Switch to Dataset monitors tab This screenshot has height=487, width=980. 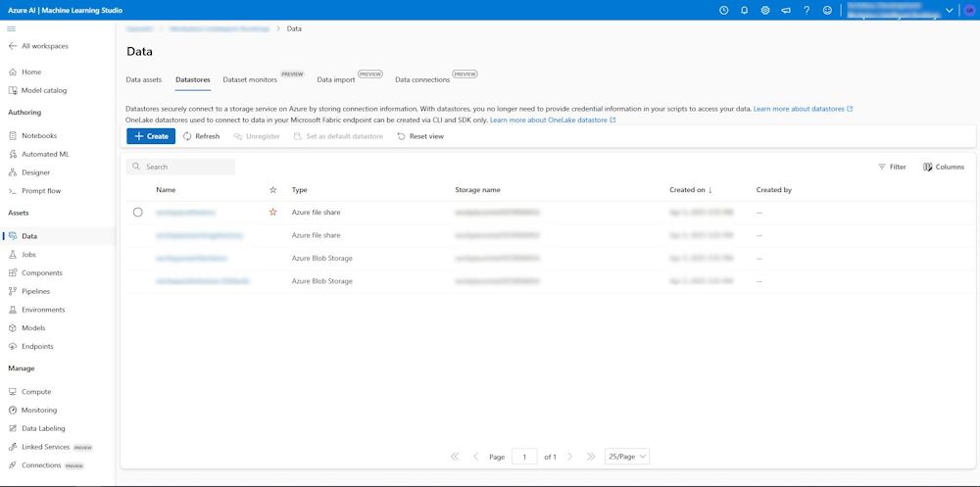[x=250, y=80]
